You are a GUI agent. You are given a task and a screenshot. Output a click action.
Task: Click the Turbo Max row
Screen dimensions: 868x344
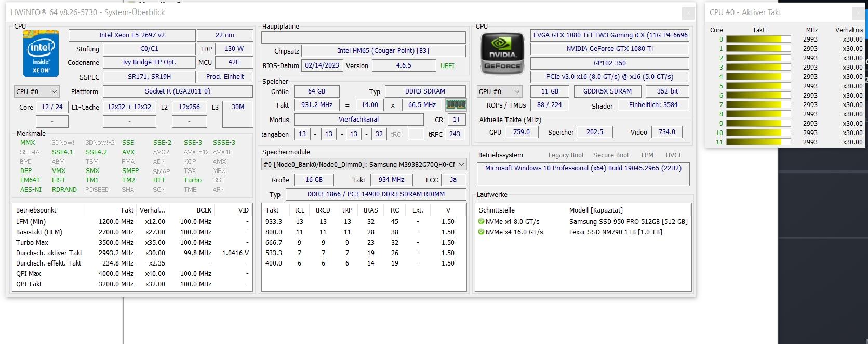132,243
